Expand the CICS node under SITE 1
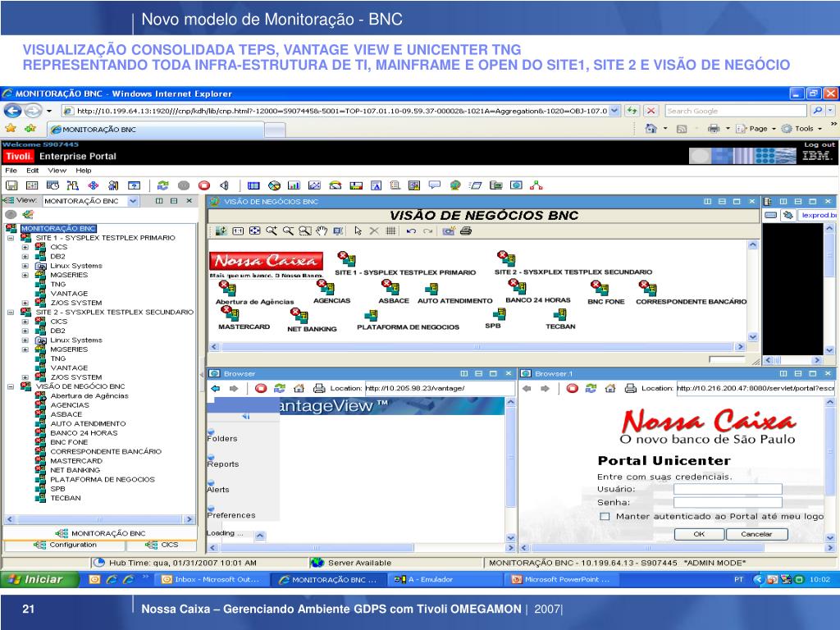Viewport: 840px width, 630px height. (25, 248)
